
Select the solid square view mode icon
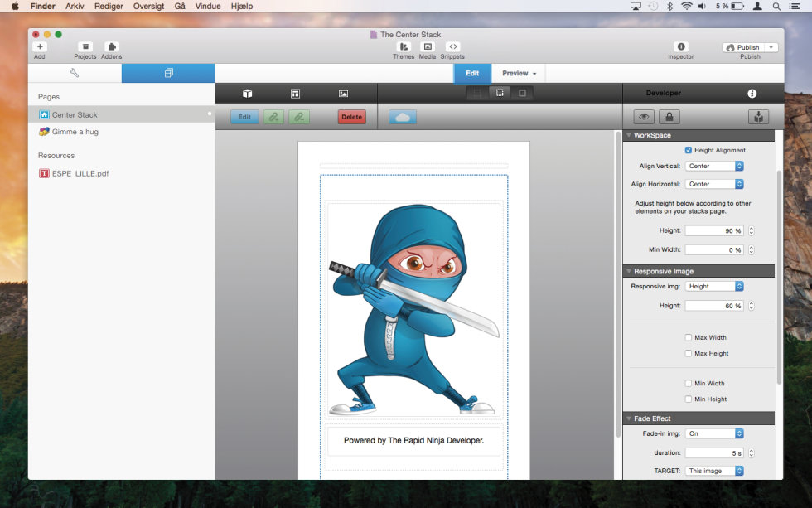(522, 93)
